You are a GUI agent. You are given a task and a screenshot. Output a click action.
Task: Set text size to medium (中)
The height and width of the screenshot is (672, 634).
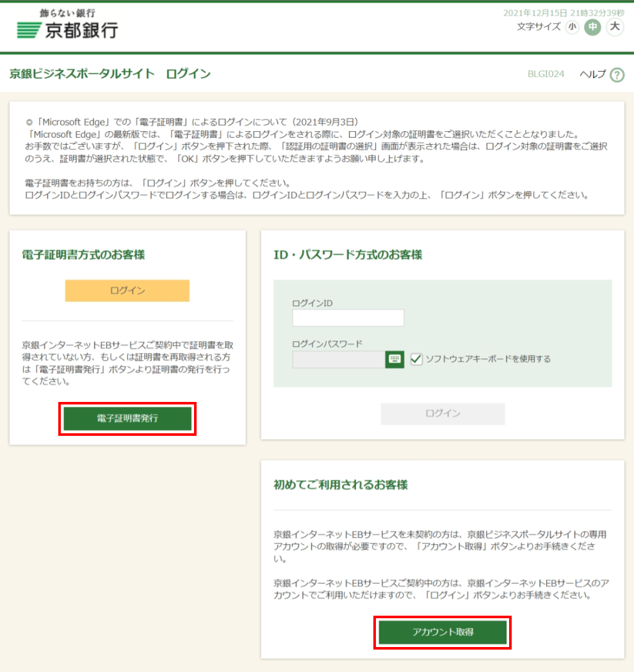coord(592,27)
